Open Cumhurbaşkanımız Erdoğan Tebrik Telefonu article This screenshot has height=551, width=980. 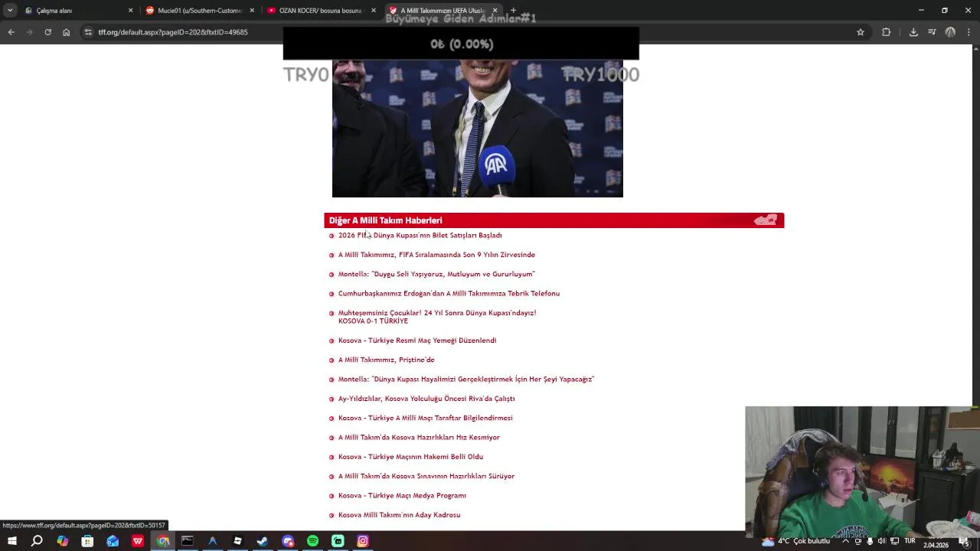[x=449, y=293]
